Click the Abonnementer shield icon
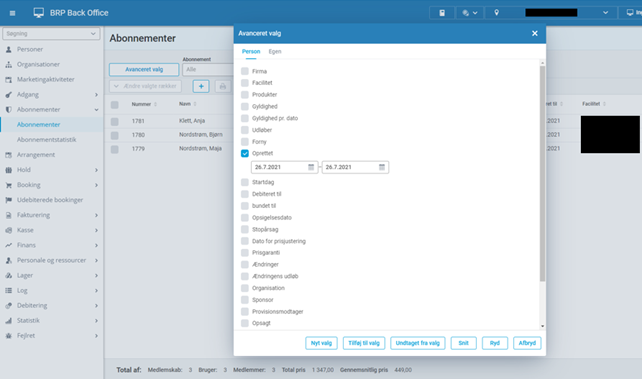Image resolution: width=642 pixels, height=379 pixels. click(x=9, y=110)
